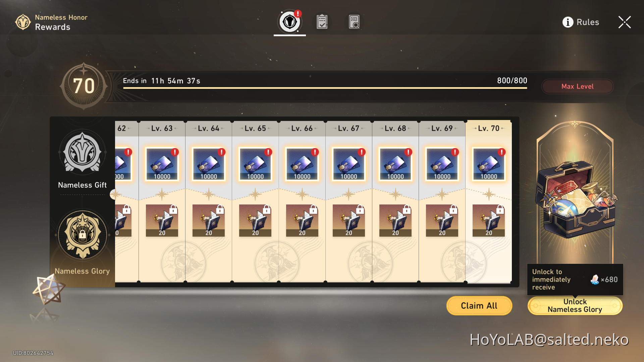Tap locked Lv. 68 Glory reward
The height and width of the screenshot is (362, 644).
pos(395,221)
